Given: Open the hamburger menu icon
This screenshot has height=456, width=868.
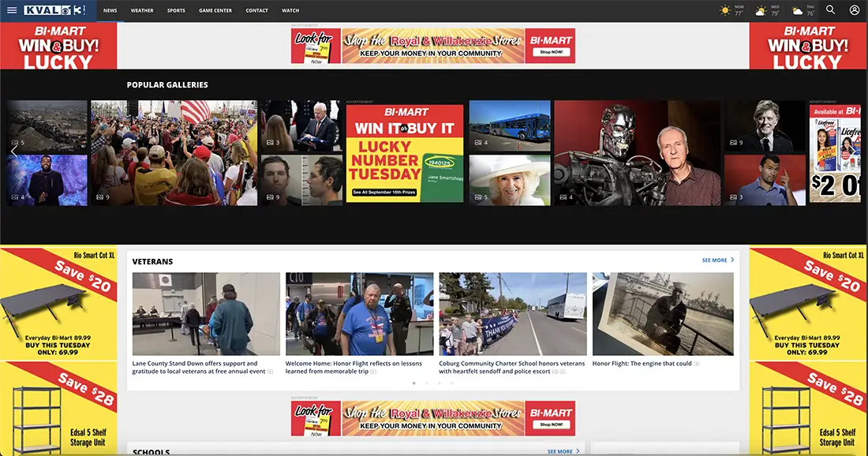Looking at the screenshot, I should pos(12,10).
